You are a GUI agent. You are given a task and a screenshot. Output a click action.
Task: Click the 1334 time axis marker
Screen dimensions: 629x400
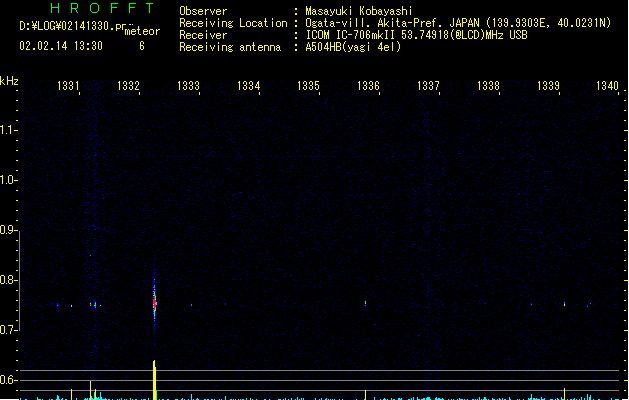point(248,85)
